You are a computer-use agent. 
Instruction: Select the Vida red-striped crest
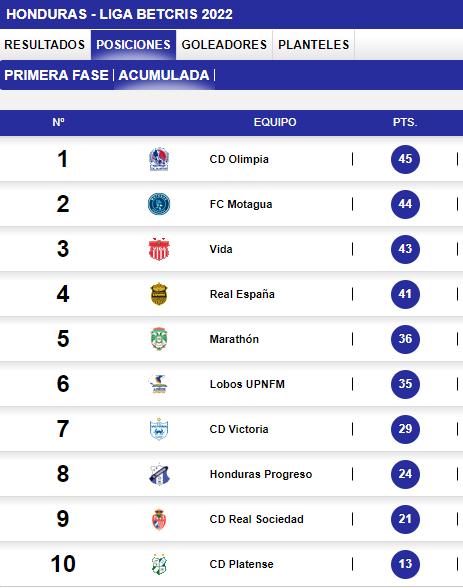159,249
